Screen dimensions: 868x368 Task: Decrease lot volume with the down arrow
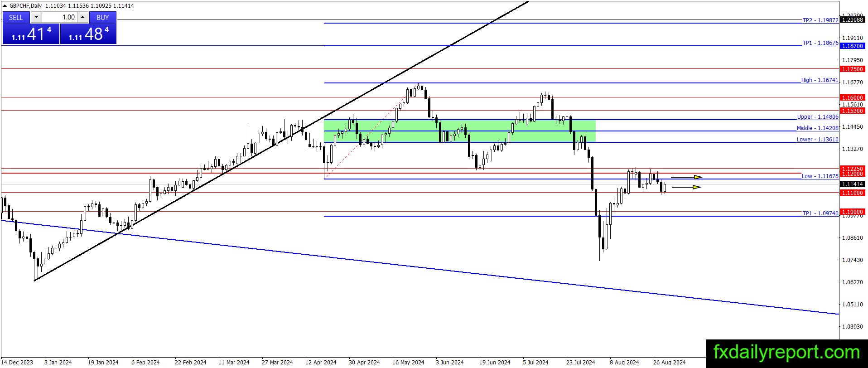click(36, 17)
